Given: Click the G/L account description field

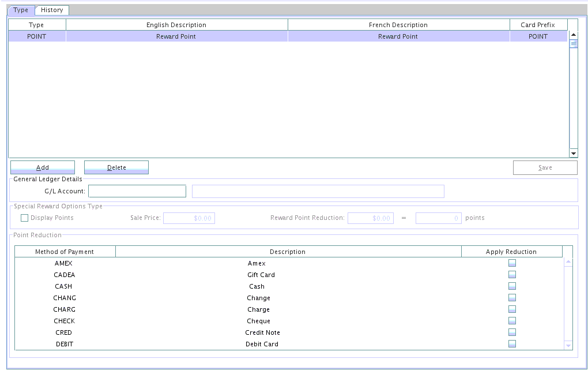Looking at the screenshot, I should (x=318, y=191).
